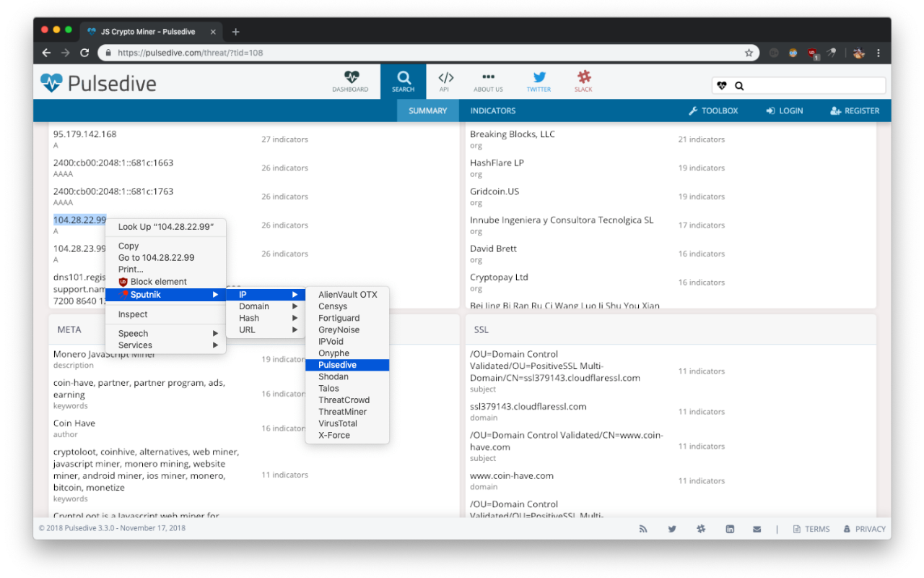
Task: Switch to the Summary tab
Action: click(428, 111)
